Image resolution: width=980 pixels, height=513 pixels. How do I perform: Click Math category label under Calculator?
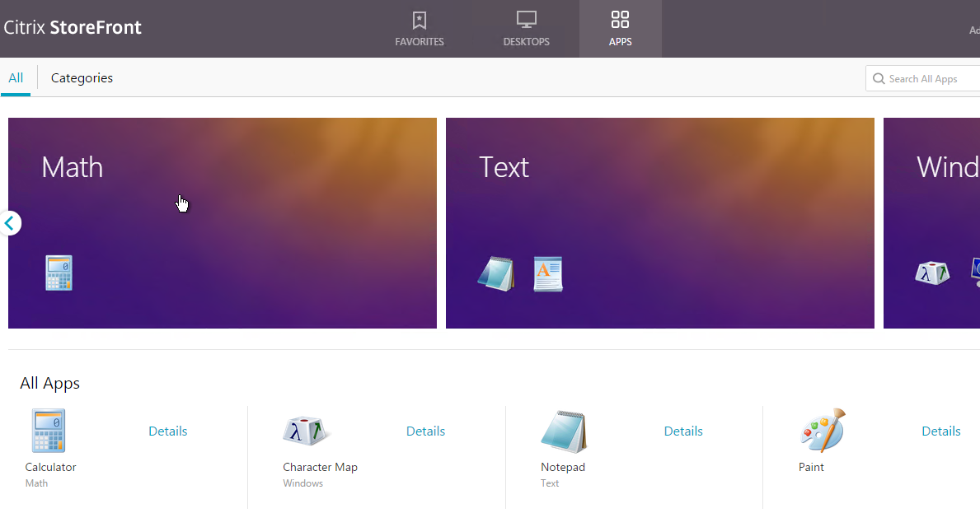pyautogui.click(x=36, y=483)
